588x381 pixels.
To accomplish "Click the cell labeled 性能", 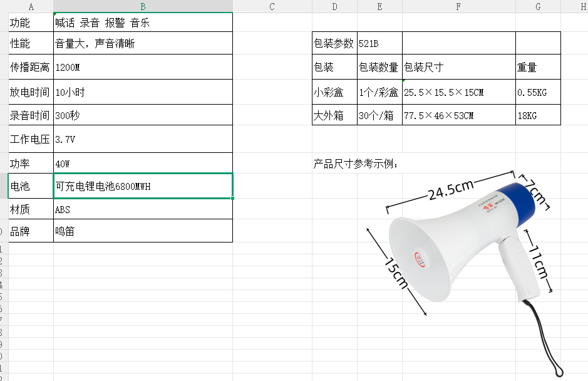I will pos(31,43).
